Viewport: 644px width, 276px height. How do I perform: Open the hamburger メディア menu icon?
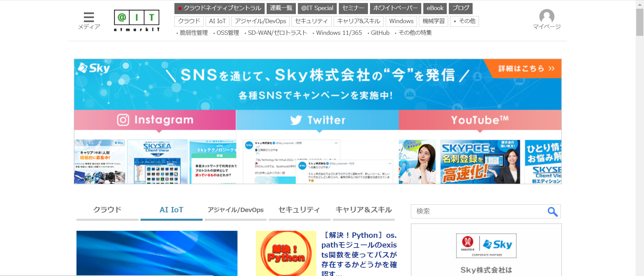point(89,17)
